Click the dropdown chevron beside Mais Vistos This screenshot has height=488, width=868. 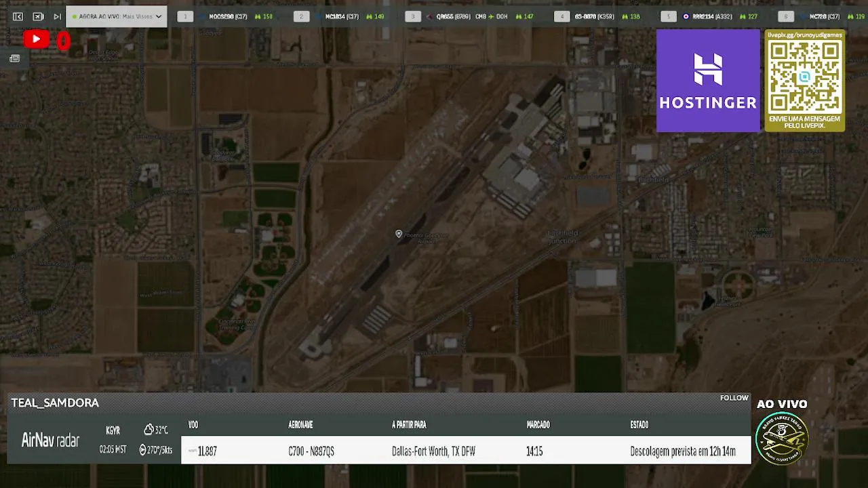[159, 16]
